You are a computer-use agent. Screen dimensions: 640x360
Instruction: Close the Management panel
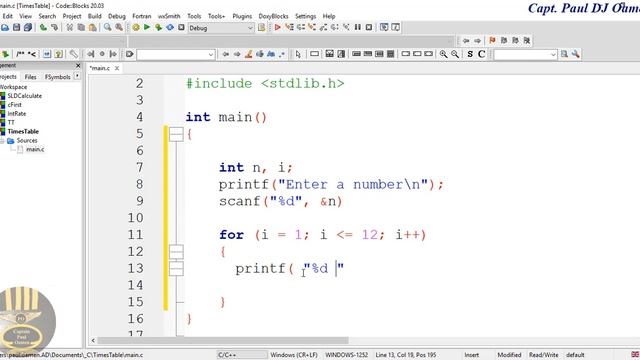click(78, 65)
